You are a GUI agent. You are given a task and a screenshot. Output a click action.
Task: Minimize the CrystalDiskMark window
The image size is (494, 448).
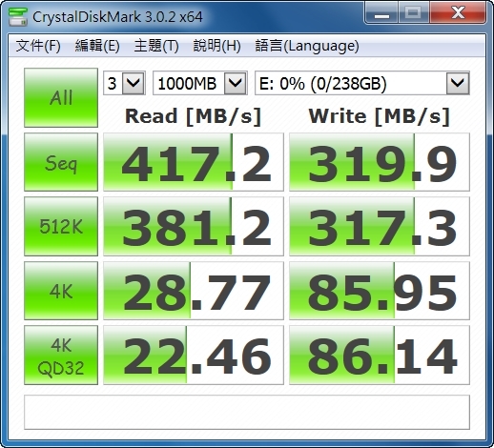point(381,13)
